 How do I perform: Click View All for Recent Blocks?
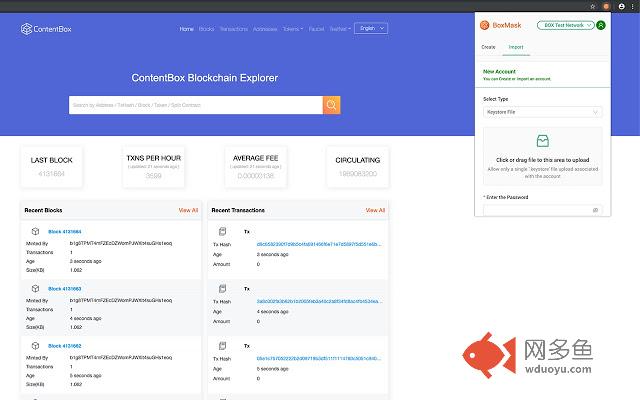[188, 210]
